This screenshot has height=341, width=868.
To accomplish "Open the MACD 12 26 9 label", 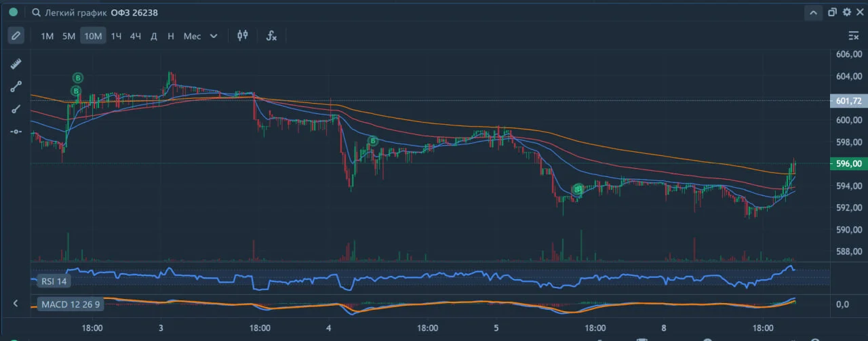I will tap(71, 304).
